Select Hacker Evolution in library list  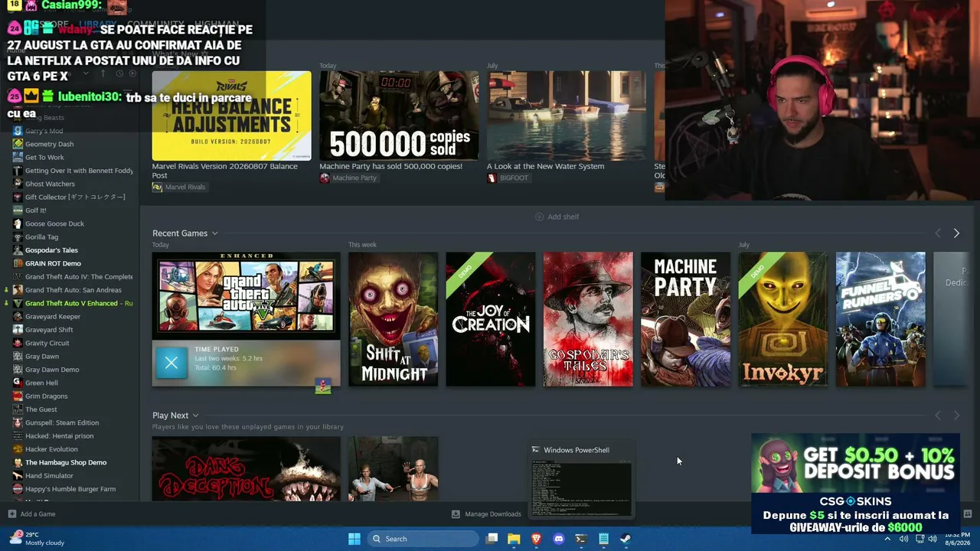pos(51,449)
